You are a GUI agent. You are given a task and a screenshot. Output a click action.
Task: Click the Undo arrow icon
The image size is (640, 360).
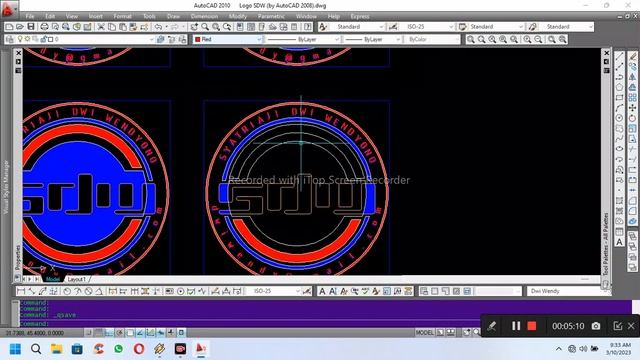pos(158,27)
